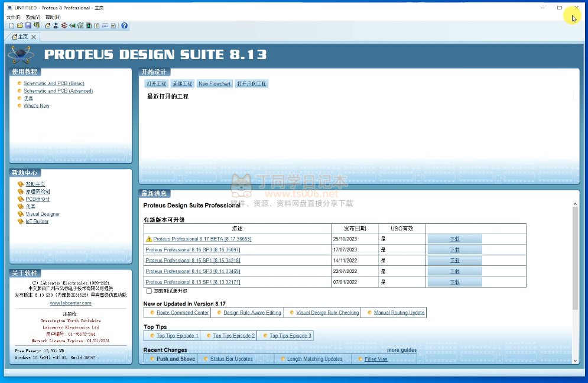
Task: Click the 打开工程 open project button
Action: click(157, 84)
